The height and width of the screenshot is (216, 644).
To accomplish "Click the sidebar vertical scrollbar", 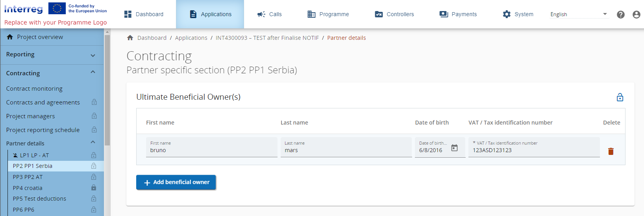I will pyautogui.click(x=107, y=91).
